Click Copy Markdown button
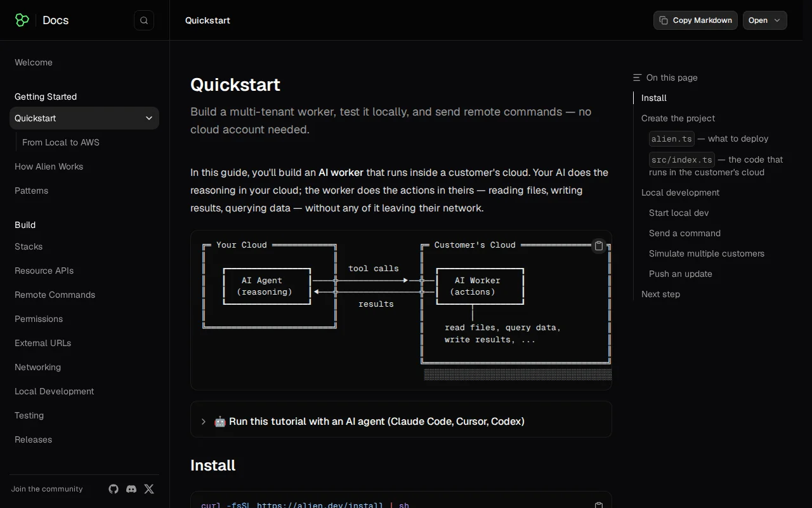 695,20
